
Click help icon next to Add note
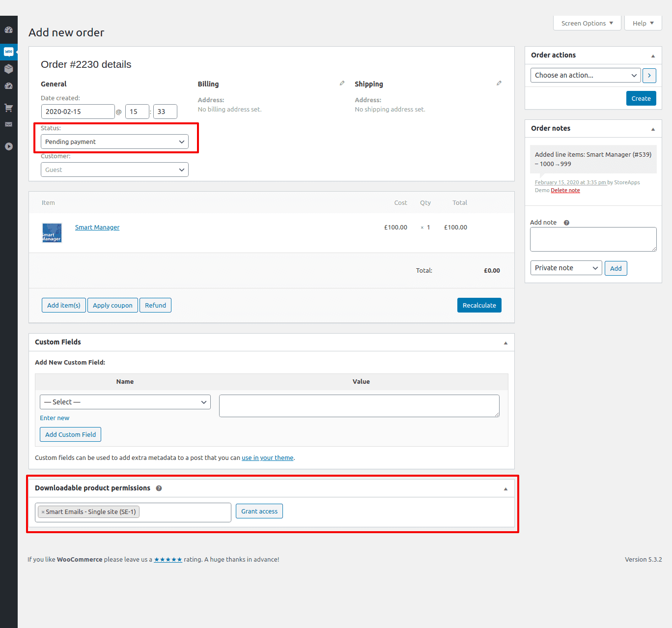[x=566, y=223]
